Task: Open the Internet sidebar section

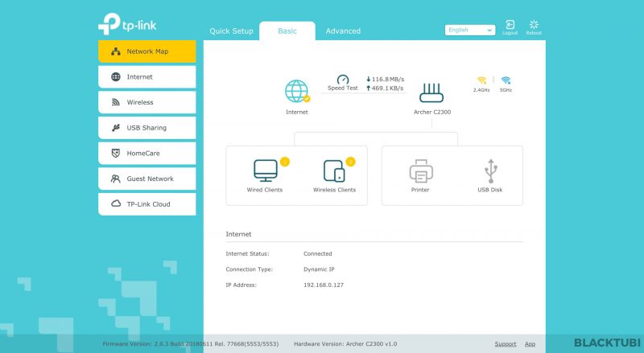Action: (147, 76)
